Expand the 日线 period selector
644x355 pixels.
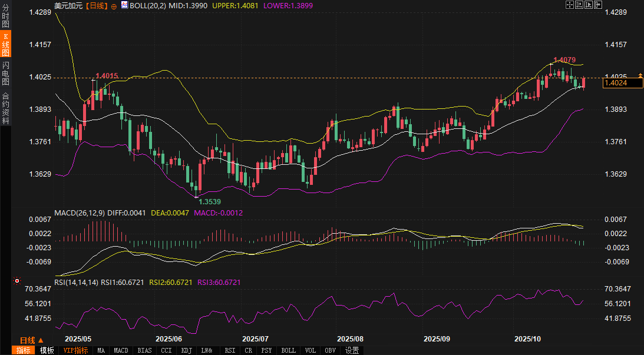point(32,340)
